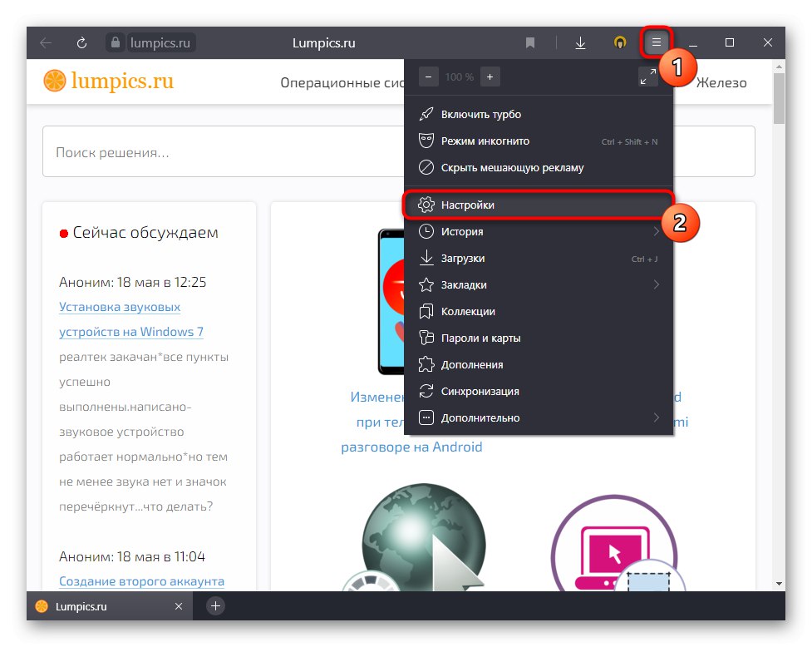Open the Yandex Browser menu
This screenshot has height=647, width=812.
(656, 42)
